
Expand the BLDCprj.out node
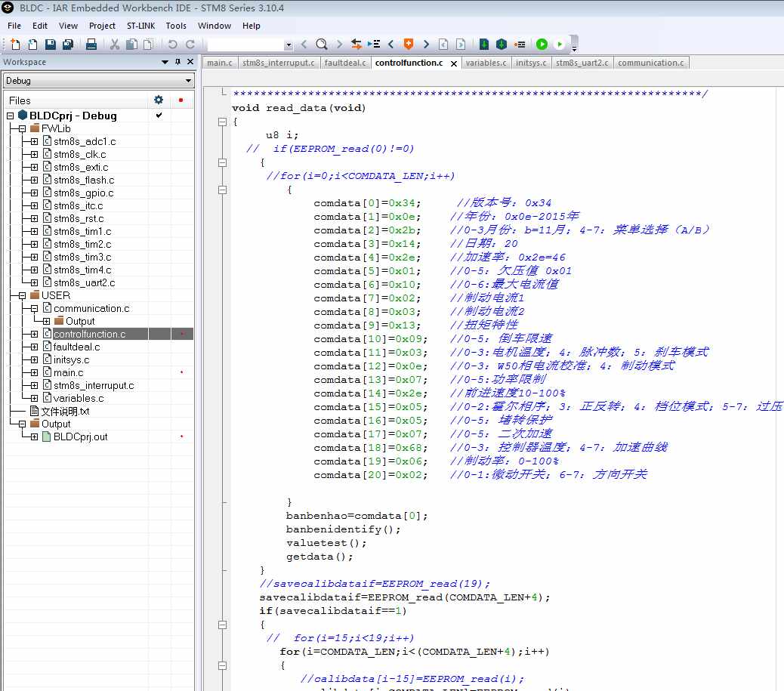coord(34,437)
